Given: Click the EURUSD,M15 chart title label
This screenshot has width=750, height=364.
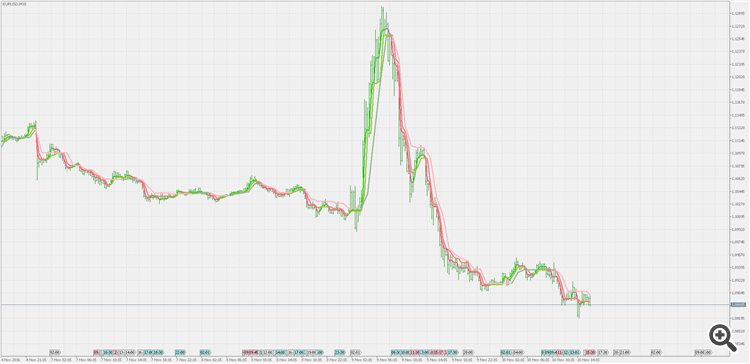Looking at the screenshot, I should (14, 4).
